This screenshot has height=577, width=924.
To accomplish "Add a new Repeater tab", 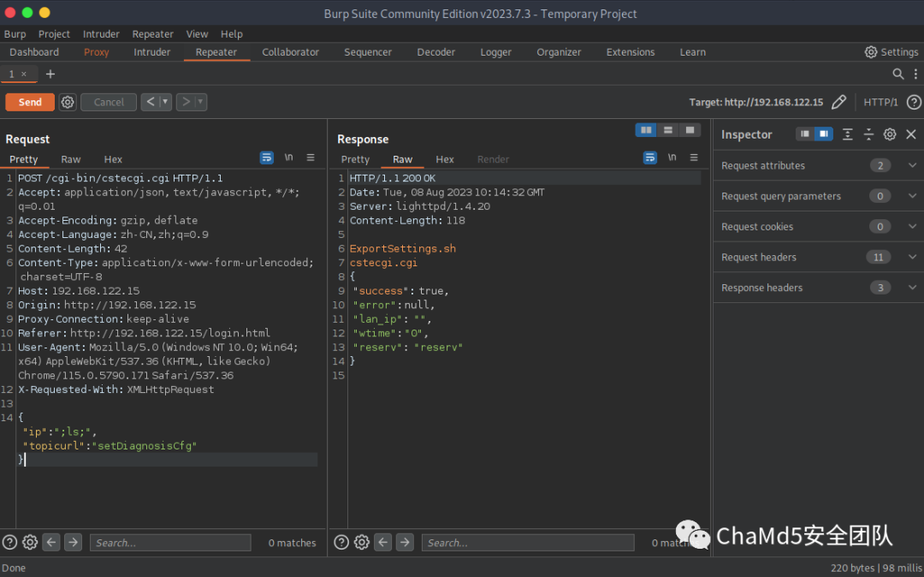I will tap(50, 74).
